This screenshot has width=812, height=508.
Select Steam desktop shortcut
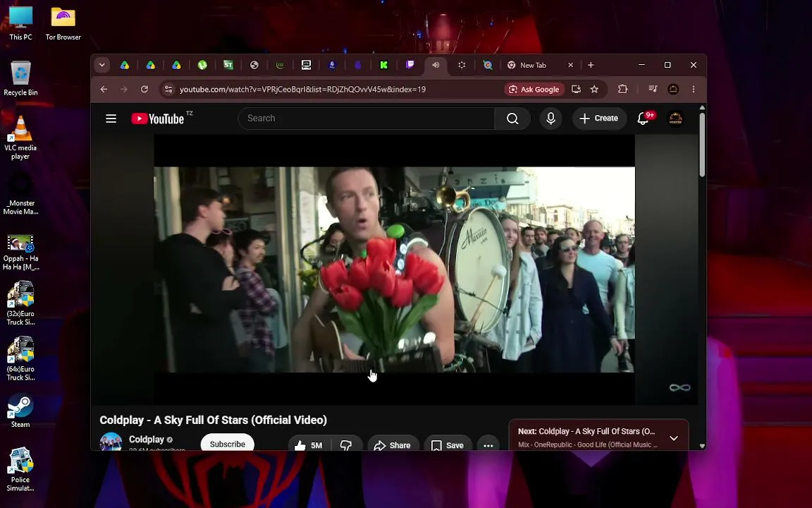pyautogui.click(x=20, y=411)
